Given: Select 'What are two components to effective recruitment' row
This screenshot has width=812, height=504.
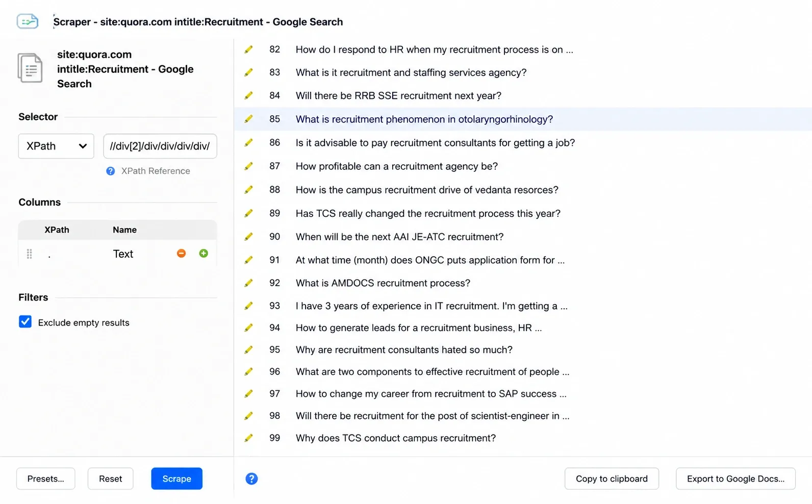Looking at the screenshot, I should [x=523, y=372].
